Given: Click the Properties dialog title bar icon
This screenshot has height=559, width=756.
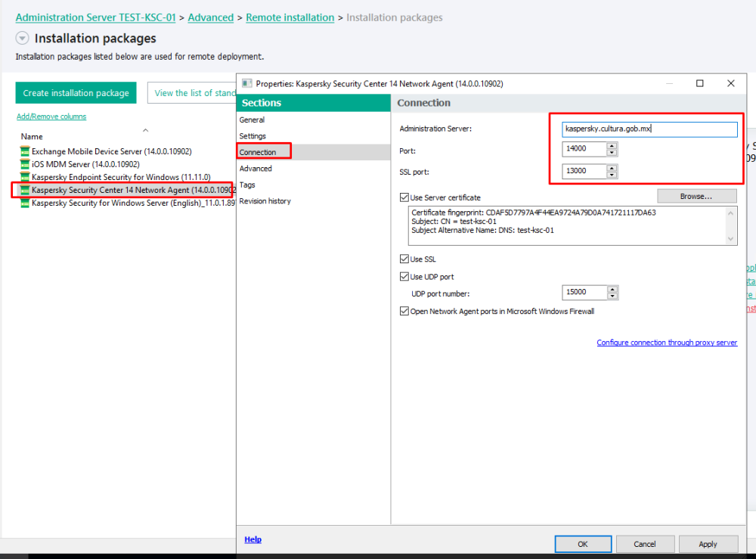Looking at the screenshot, I should pos(247,83).
